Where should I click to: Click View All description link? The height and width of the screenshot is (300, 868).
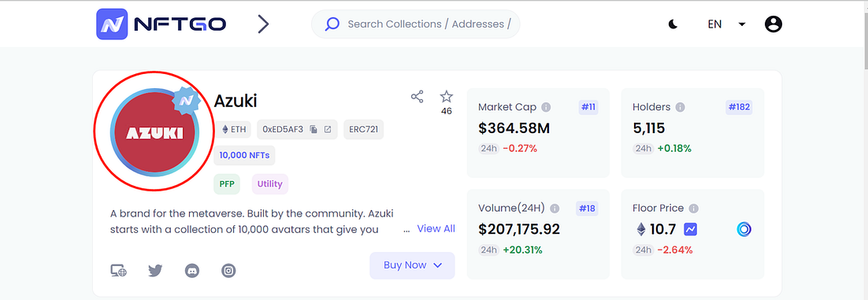pyautogui.click(x=436, y=228)
